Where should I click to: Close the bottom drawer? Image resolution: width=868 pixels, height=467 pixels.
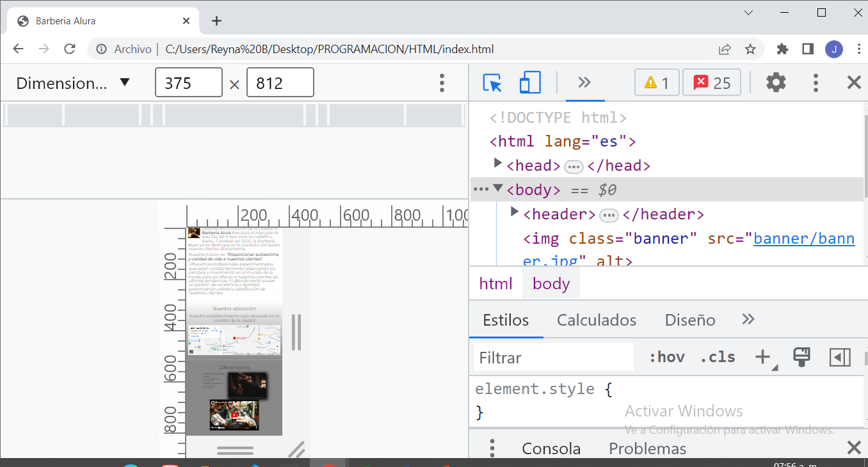pyautogui.click(x=854, y=447)
